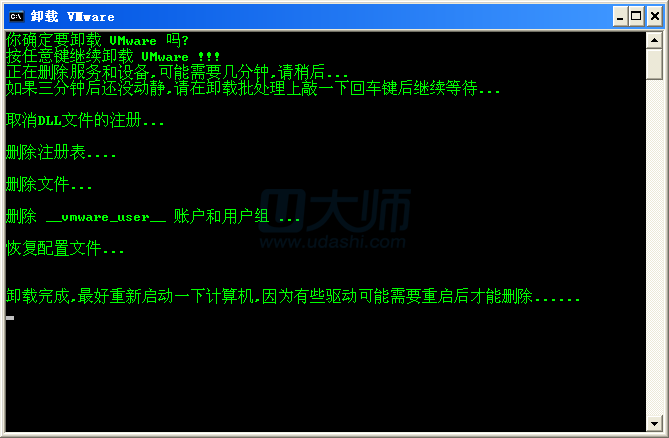Click the 删除文件 output line
669x438 pixels.
click(49, 184)
